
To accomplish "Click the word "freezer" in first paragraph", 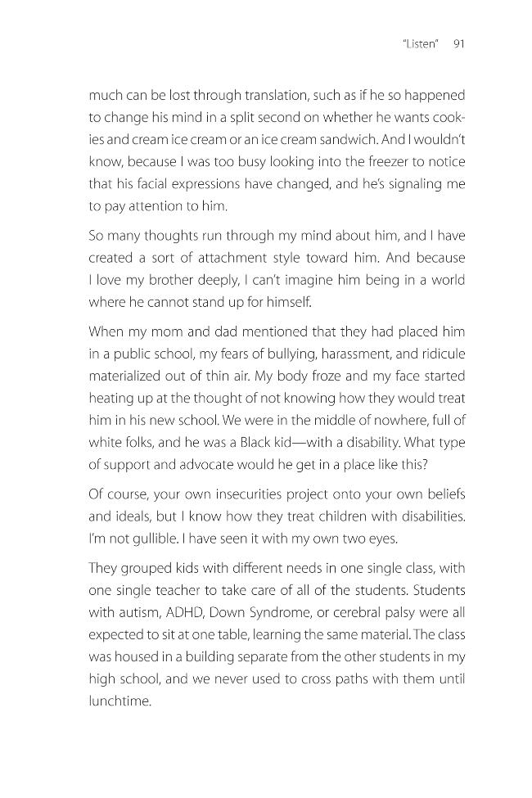I will click(386, 162).
